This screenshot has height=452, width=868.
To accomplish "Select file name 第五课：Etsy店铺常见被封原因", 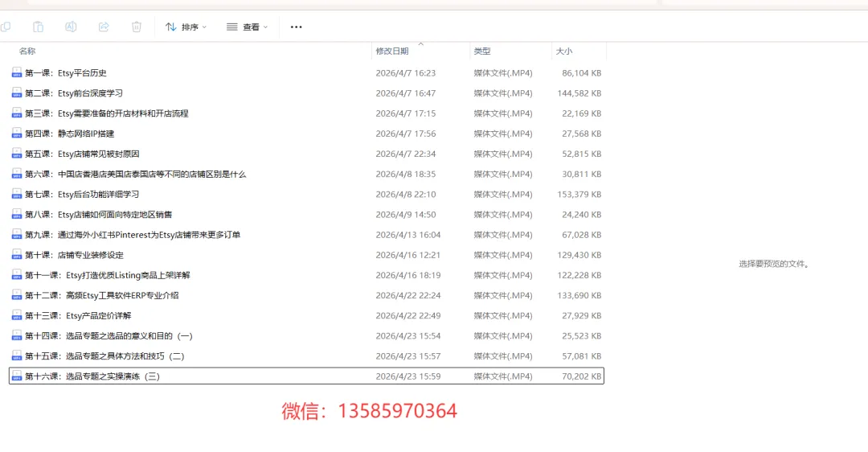I will pyautogui.click(x=83, y=154).
